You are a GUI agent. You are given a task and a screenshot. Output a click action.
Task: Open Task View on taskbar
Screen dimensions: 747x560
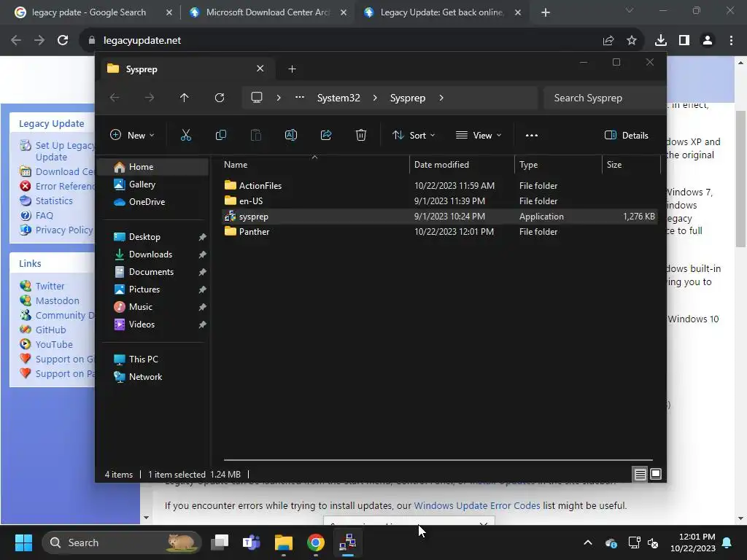[x=220, y=542]
